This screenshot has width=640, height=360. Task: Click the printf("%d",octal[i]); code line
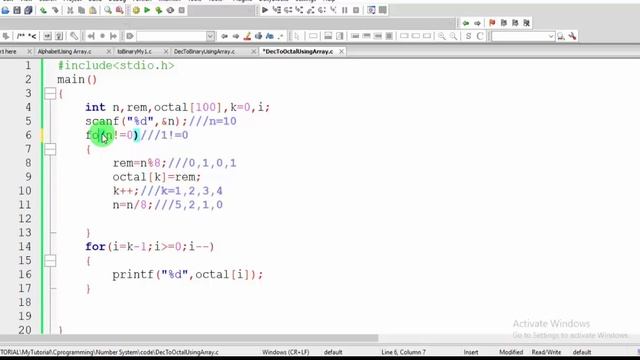(x=188, y=275)
